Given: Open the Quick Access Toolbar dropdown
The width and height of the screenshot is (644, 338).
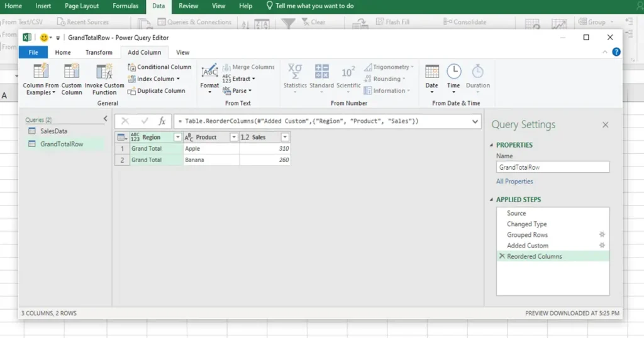Looking at the screenshot, I should point(58,38).
